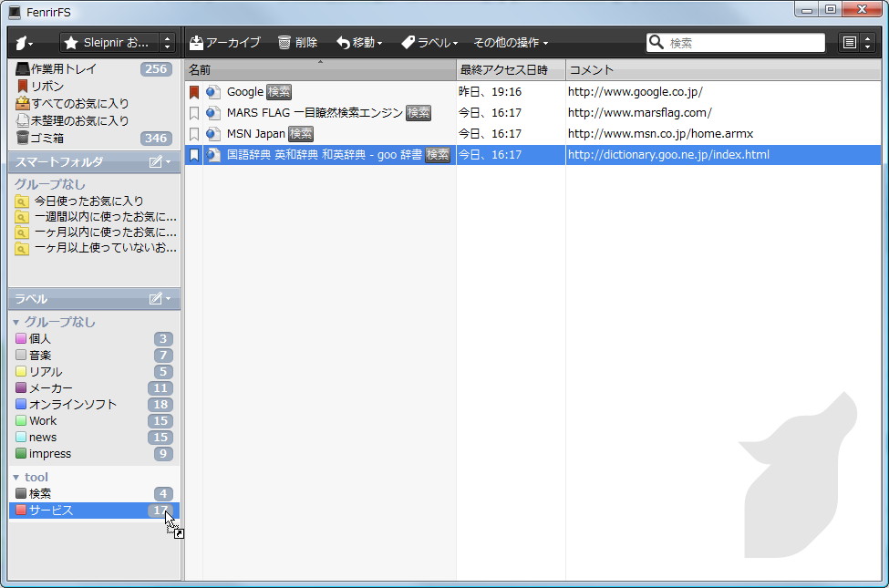The image size is (889, 588).
Task: Open the ラベル label dropdown in toolbar
Action: (429, 43)
